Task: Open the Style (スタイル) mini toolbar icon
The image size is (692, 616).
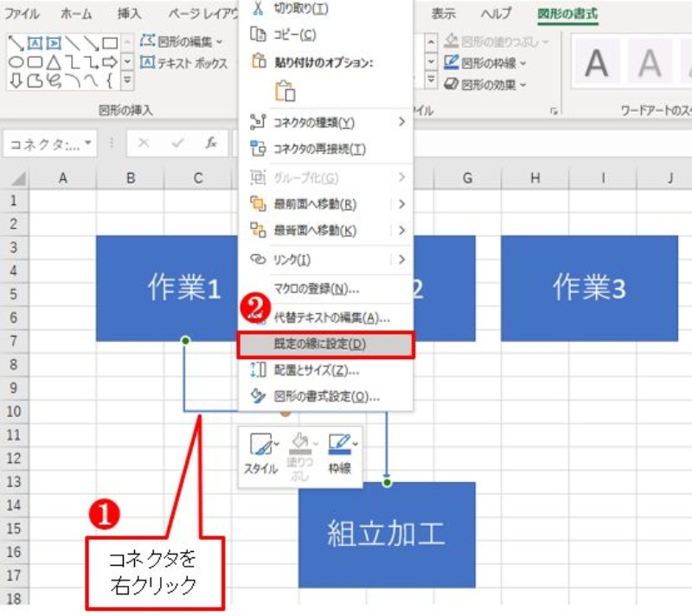Action: coord(259,446)
